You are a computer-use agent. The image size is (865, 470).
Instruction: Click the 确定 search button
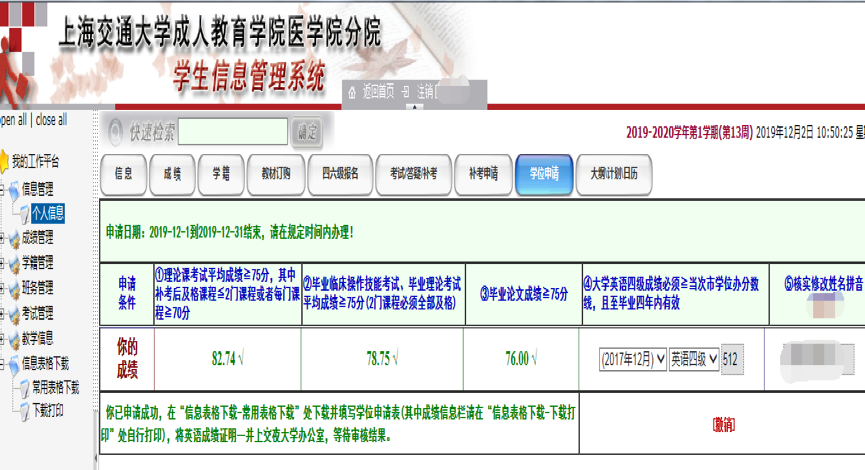(x=307, y=132)
